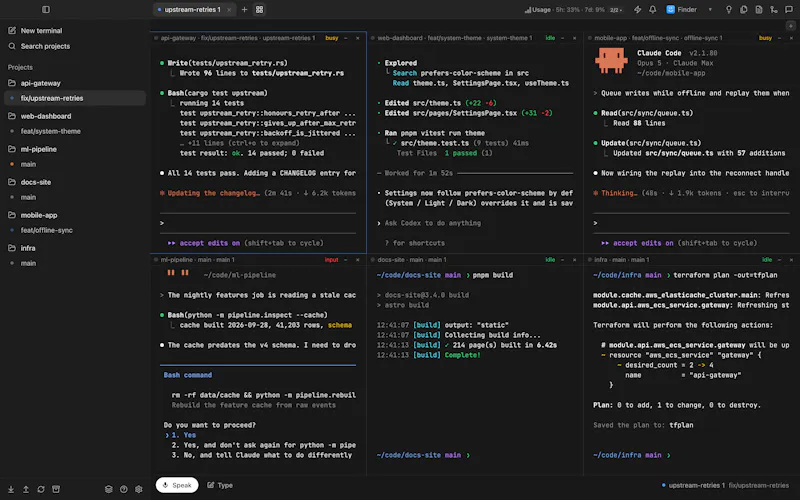
Task: Open the Usage statistics indicator
Action: point(565,10)
